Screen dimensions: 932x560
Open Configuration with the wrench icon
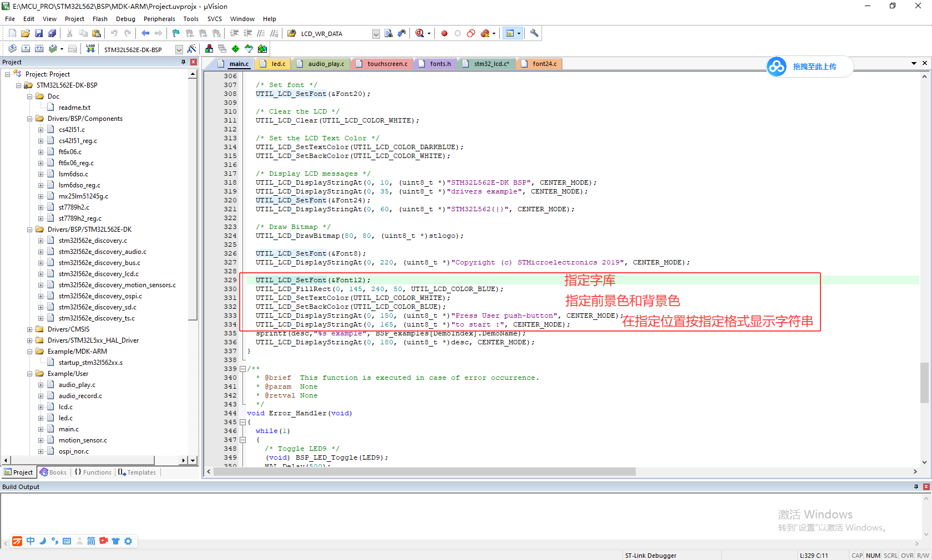pyautogui.click(x=534, y=33)
